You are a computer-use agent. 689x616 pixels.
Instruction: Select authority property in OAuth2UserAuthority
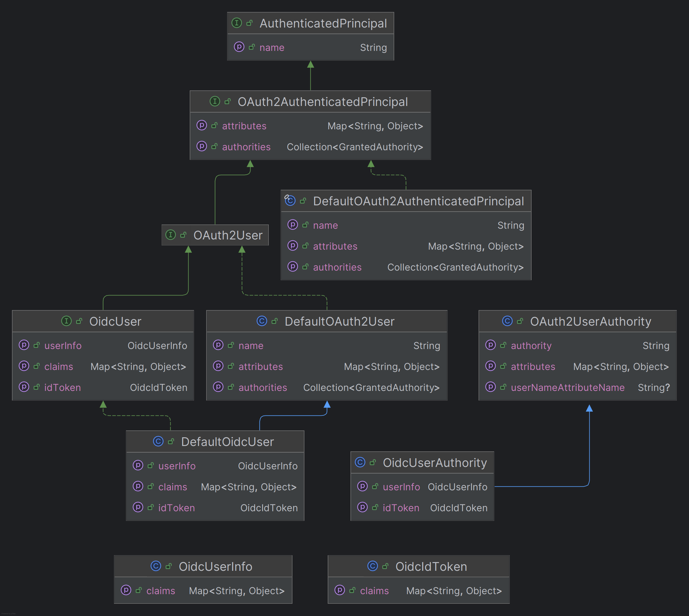coord(531,346)
